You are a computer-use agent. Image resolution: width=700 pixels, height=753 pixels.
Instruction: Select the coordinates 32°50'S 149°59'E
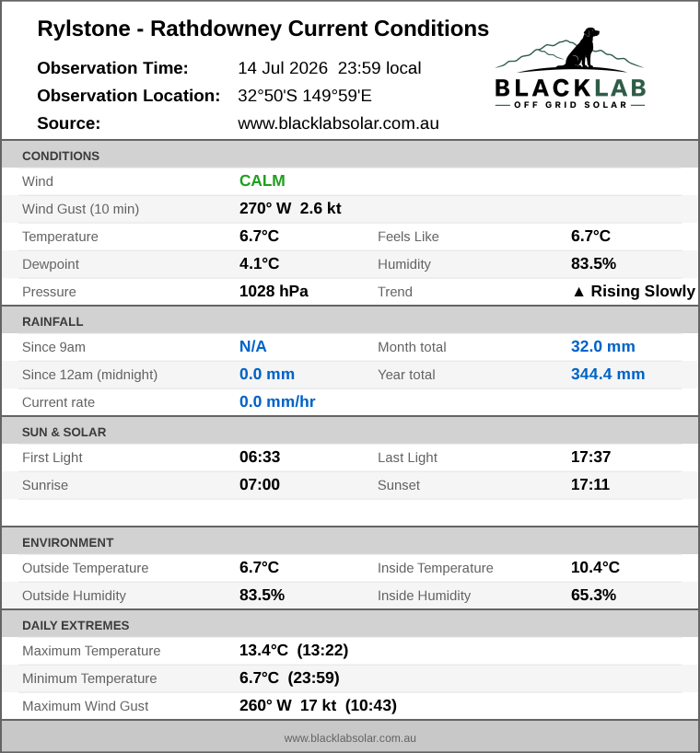pos(305,96)
